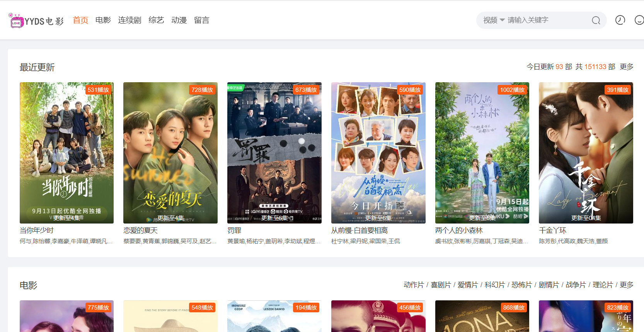Open the movie poster with 548播放 badge

click(x=170, y=316)
